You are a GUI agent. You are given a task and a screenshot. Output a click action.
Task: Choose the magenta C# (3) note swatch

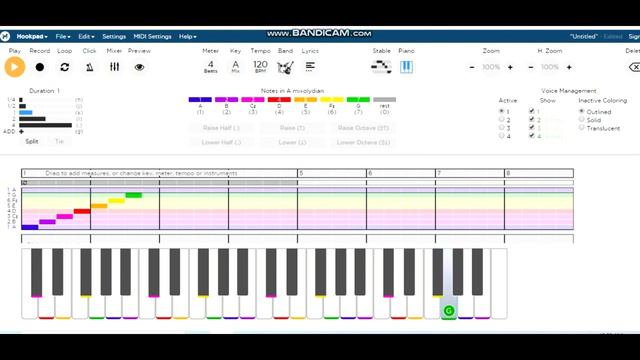(253, 100)
